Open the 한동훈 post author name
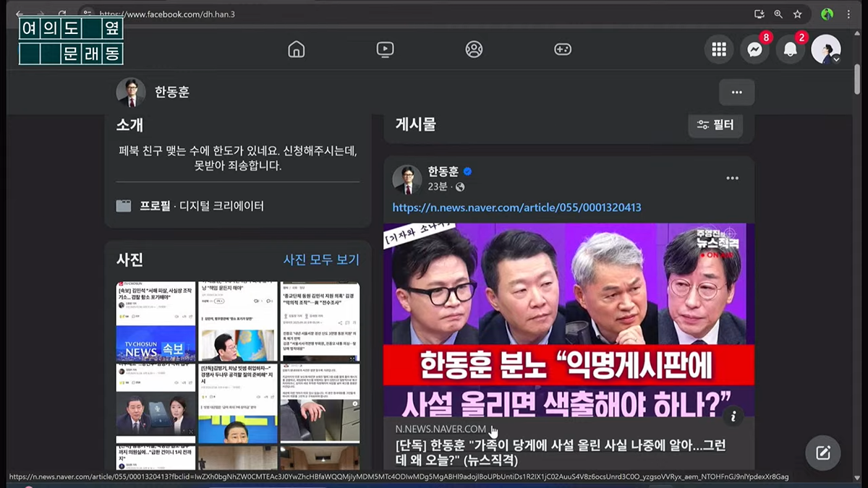Viewport: 868px width, 488px height. click(x=443, y=171)
